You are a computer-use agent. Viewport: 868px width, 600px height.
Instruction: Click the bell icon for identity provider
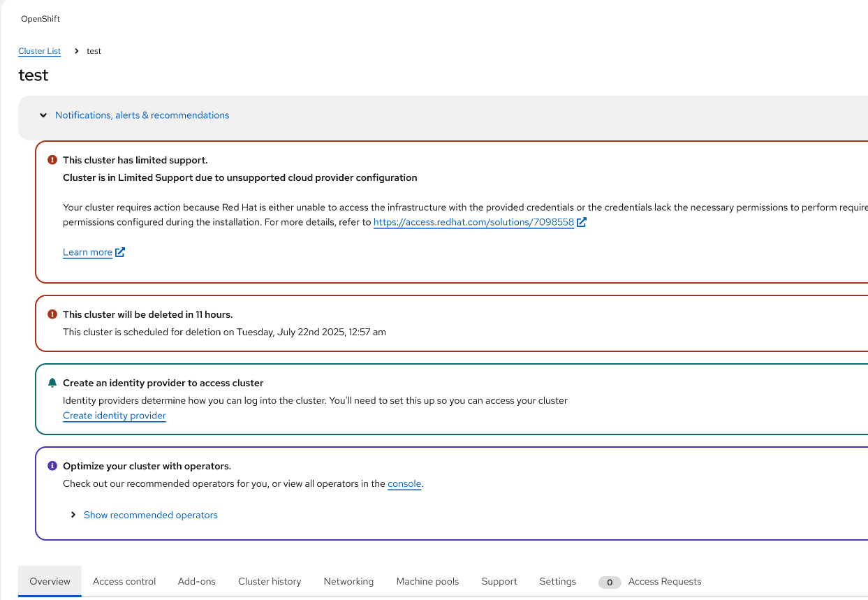click(52, 383)
